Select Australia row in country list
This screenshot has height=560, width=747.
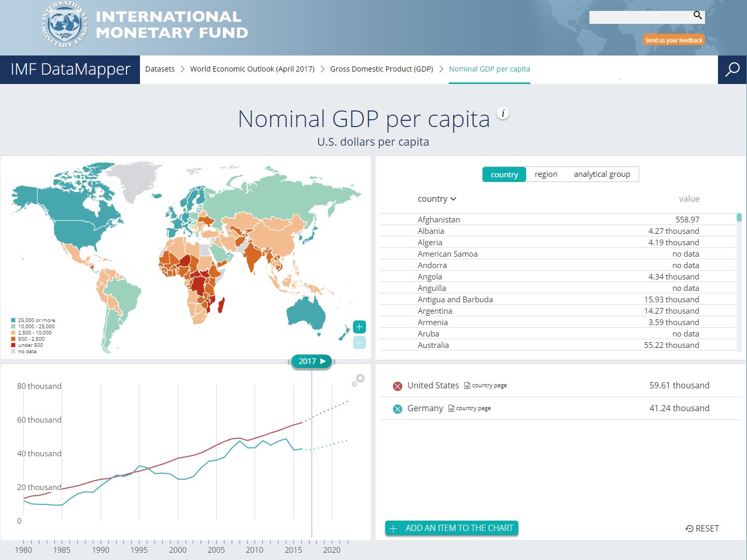558,345
